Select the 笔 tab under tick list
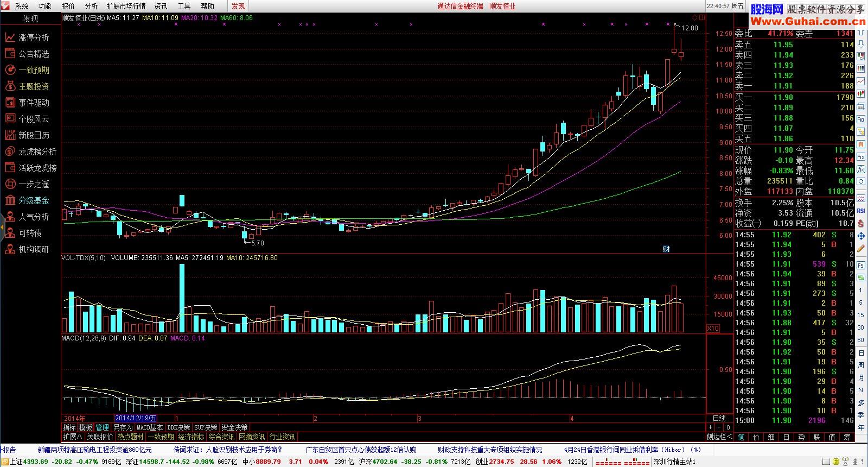868x467 pixels. click(x=741, y=437)
